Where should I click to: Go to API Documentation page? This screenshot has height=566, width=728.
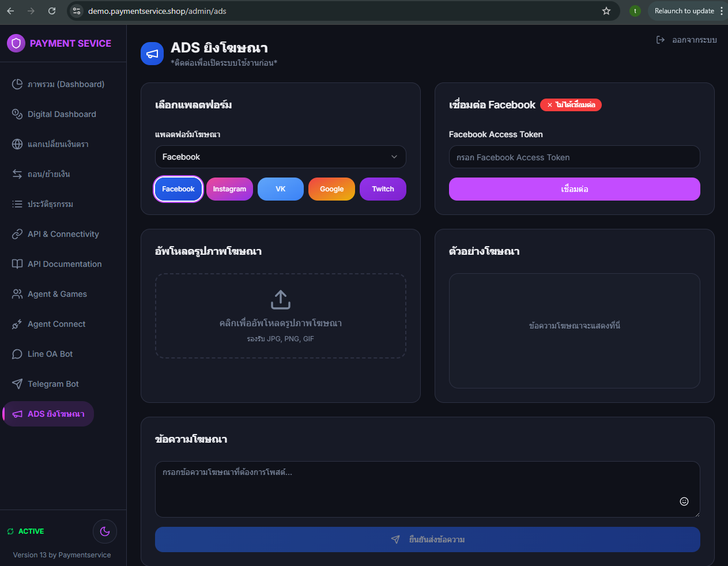pos(65,264)
